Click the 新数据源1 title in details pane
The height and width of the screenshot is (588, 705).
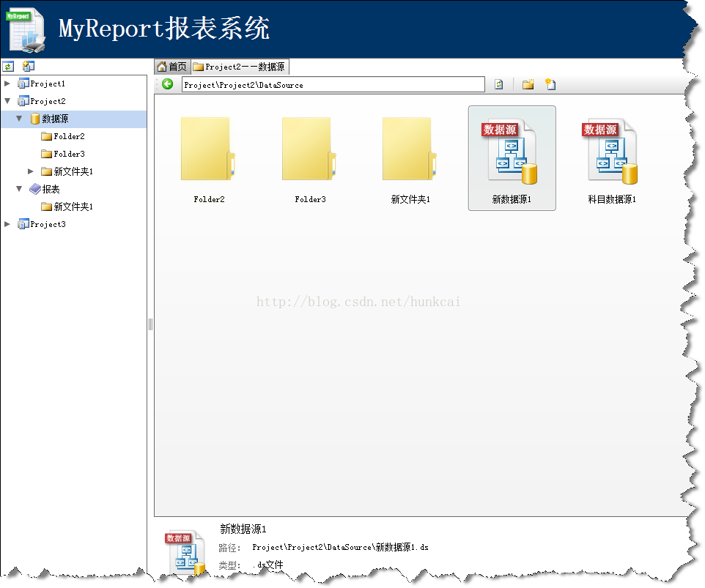click(x=243, y=529)
